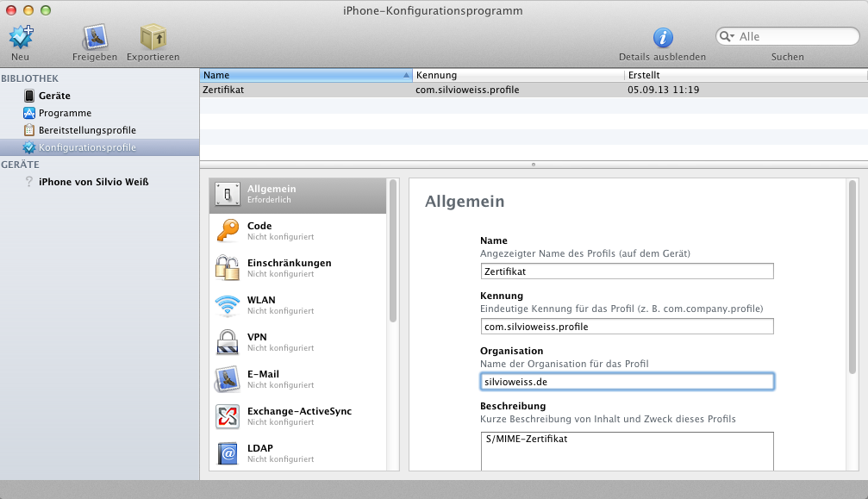
Task: Select the Zertifikat profile row
Action: click(534, 90)
